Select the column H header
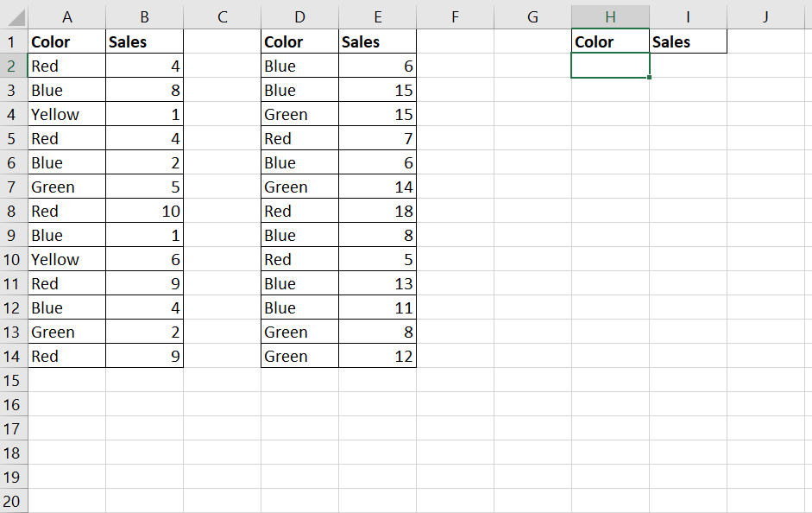The image size is (812, 513). 610,16
